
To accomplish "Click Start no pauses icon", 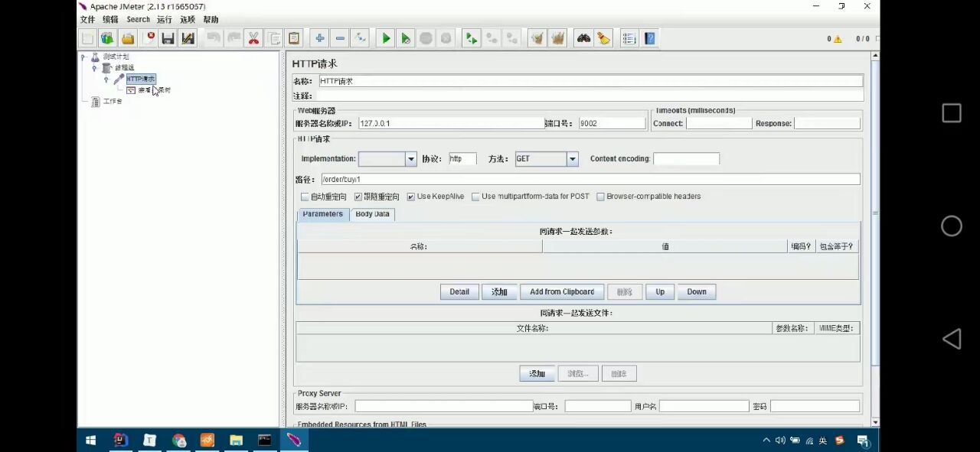I will pyautogui.click(x=406, y=38).
